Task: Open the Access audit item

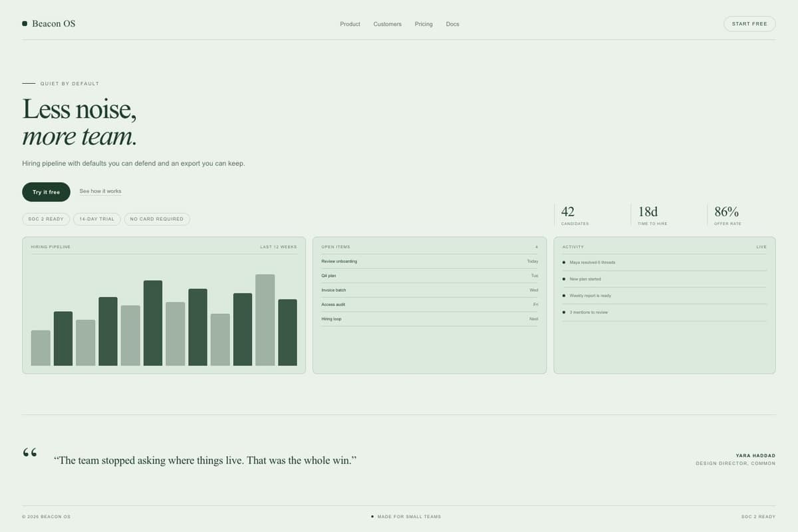Action: [430, 305]
